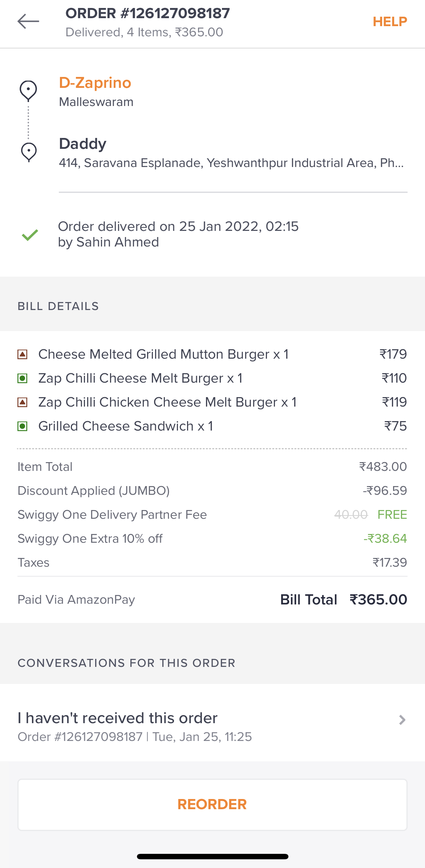Select the Cheese Melted Grilled Mutton Burger item

tap(163, 354)
